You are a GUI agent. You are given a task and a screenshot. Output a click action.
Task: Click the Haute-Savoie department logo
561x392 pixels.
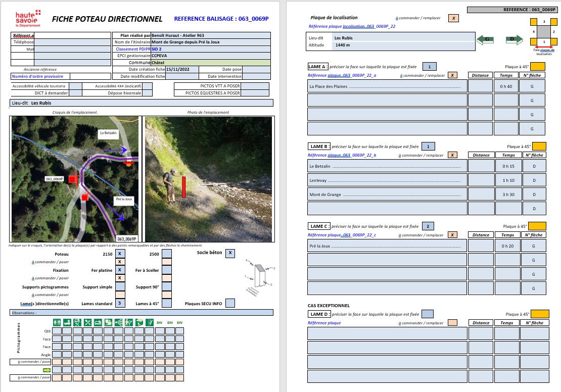(28, 18)
